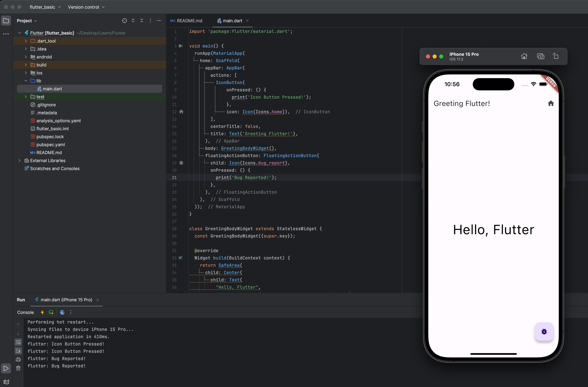Click the Hot Reload lightning icon
This screenshot has height=387, width=588.
point(42,312)
